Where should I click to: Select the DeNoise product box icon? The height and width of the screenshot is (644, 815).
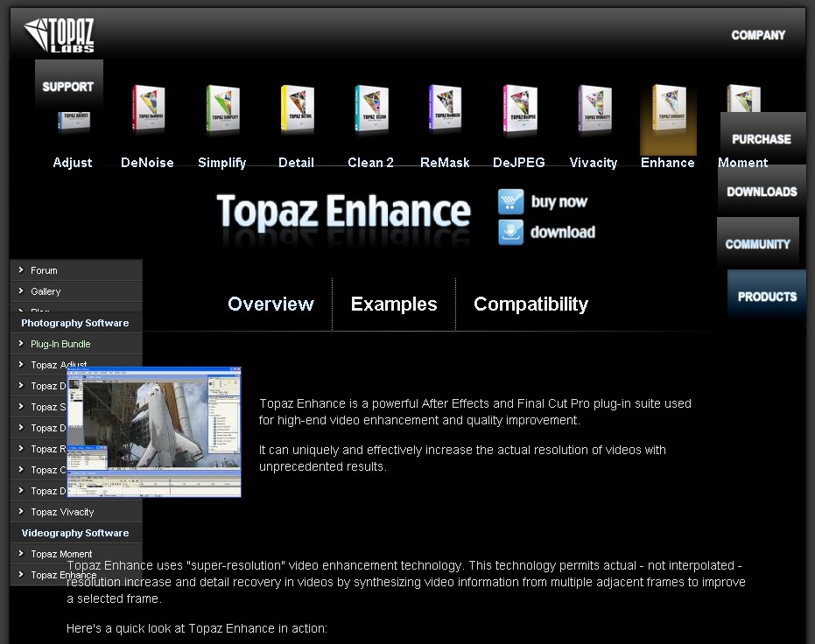147,110
